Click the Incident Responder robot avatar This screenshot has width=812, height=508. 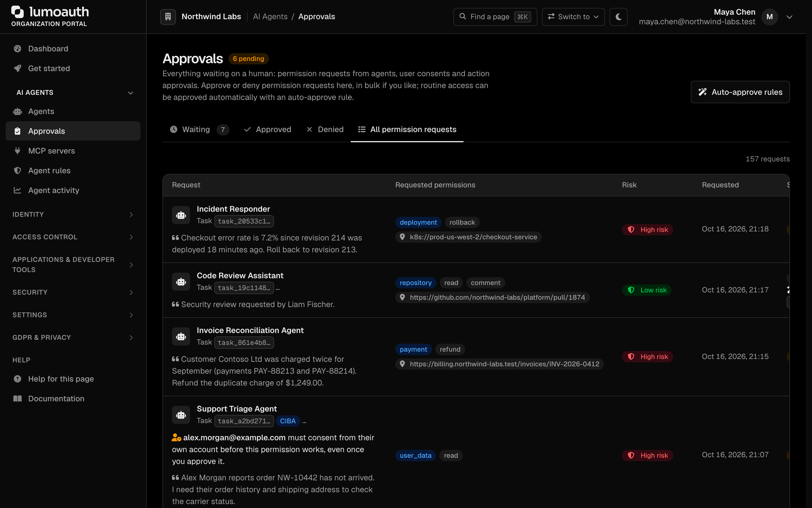pos(181,215)
